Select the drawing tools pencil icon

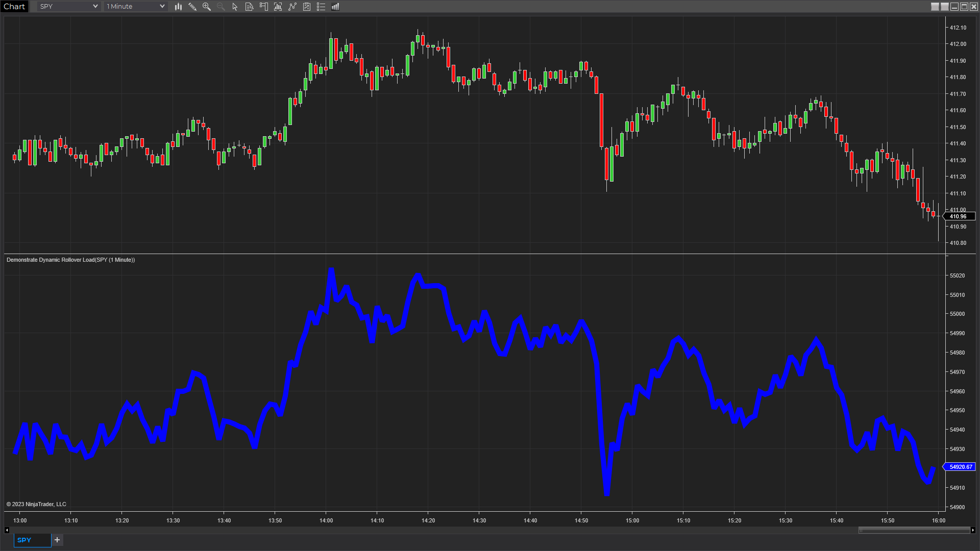(192, 7)
